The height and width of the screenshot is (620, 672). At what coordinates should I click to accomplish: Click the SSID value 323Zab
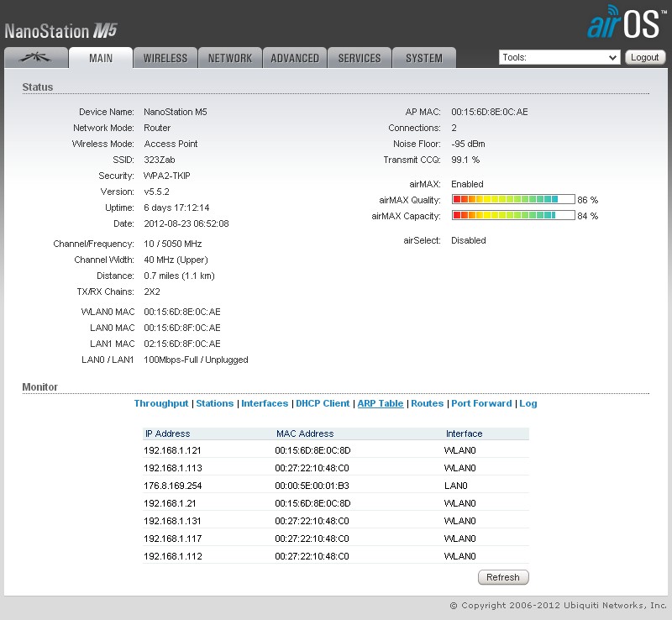tap(160, 160)
